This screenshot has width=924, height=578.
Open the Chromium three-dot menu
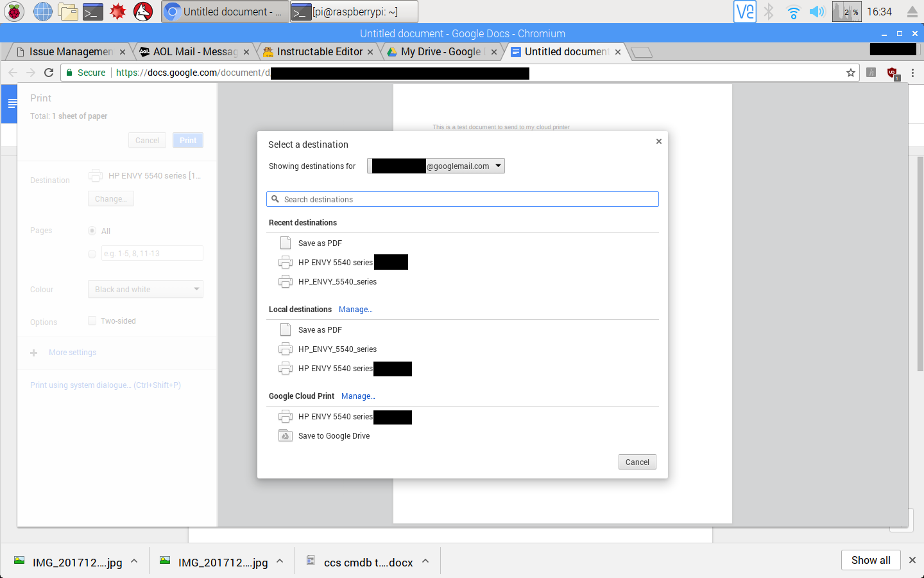912,73
